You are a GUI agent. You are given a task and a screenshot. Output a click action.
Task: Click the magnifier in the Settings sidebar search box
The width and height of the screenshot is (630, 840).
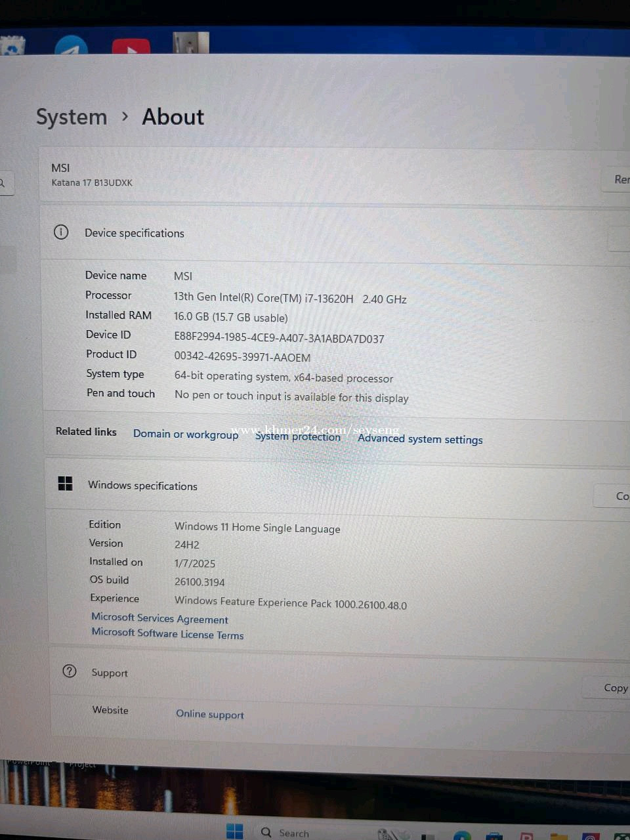pos(3,184)
